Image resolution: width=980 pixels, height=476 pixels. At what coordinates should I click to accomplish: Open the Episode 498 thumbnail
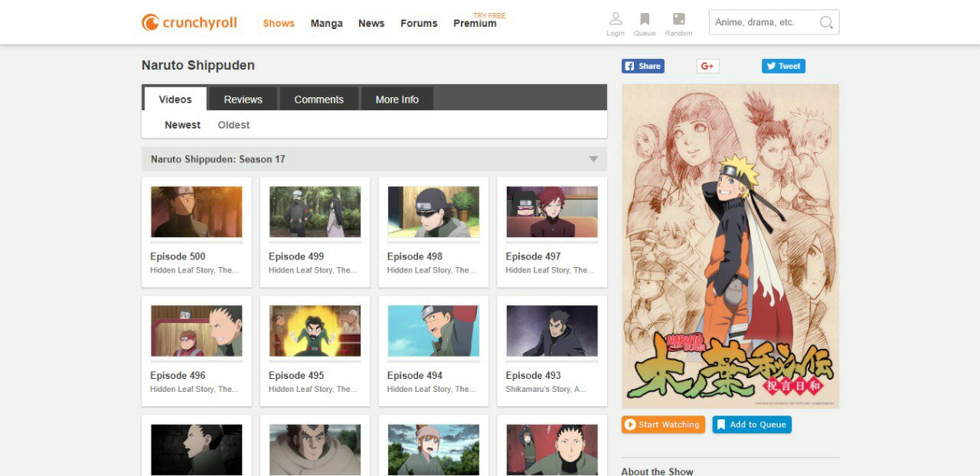(x=433, y=212)
